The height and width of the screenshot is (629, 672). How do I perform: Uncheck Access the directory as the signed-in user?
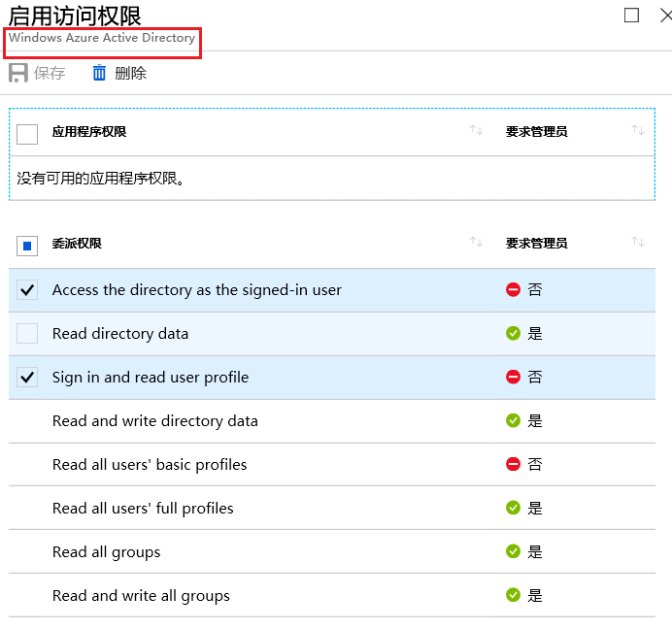pos(27,290)
